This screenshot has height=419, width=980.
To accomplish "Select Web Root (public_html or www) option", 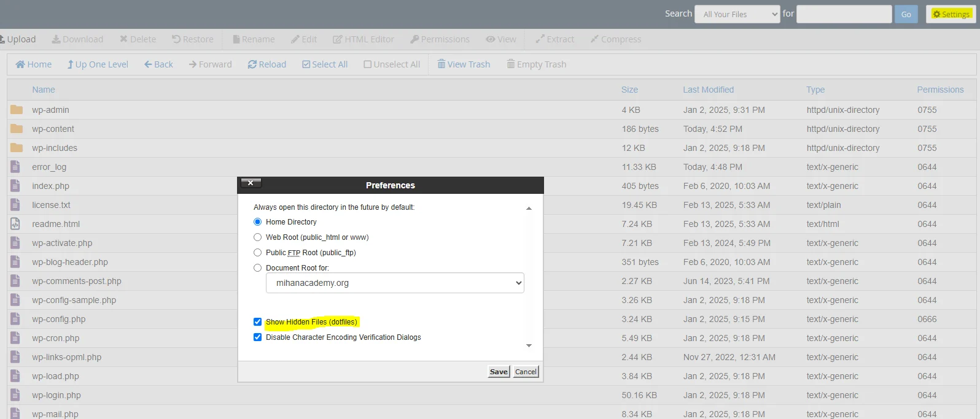I will [258, 237].
